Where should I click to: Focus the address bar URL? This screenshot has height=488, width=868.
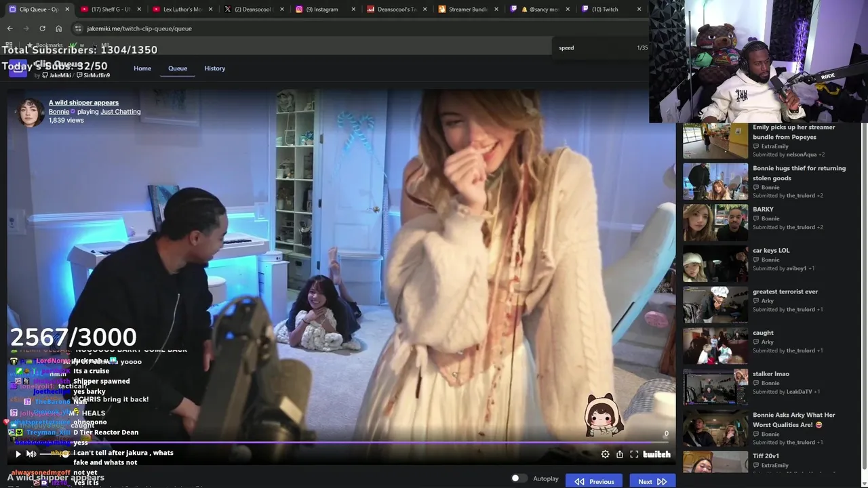(x=139, y=28)
